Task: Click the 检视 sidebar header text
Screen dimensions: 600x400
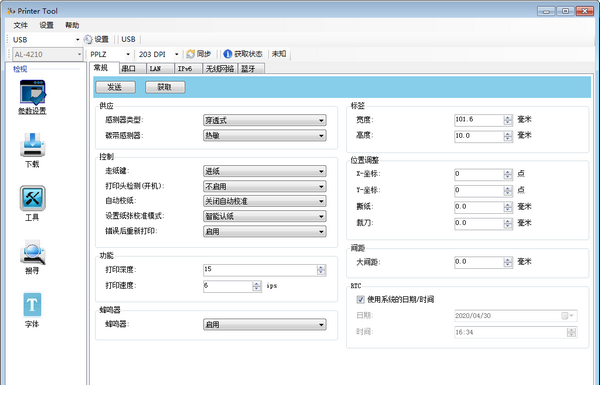Action: click(20, 69)
